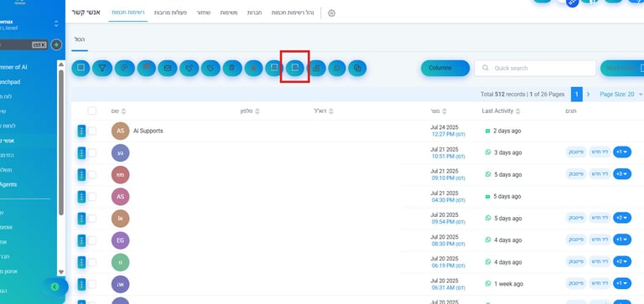Click message icon beside 2 days ago

(x=488, y=131)
